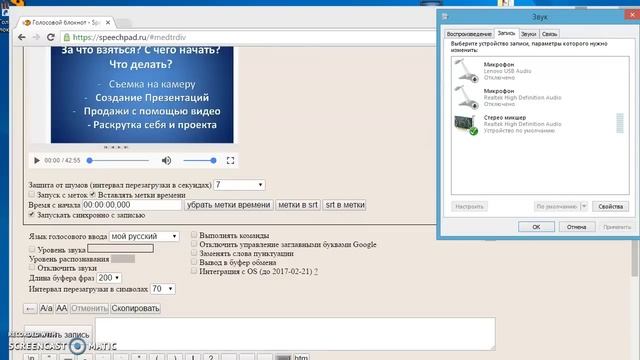The image size is (640, 360).
Task: Insert an exclamation mark with the ! button
Action: click(x=193, y=358)
